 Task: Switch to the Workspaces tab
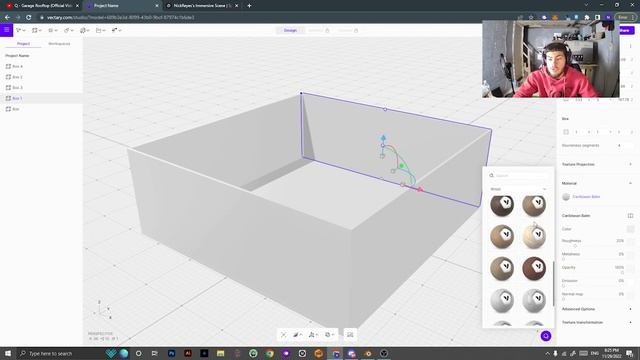[59, 44]
